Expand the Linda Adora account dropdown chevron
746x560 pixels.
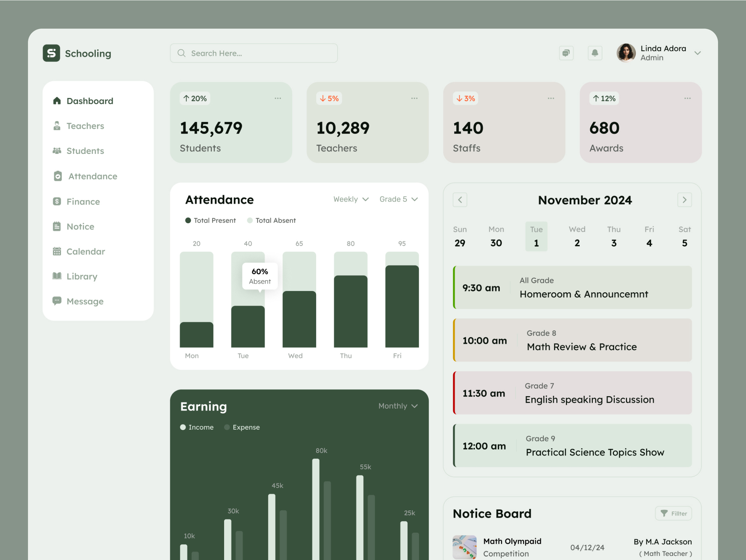tap(698, 53)
